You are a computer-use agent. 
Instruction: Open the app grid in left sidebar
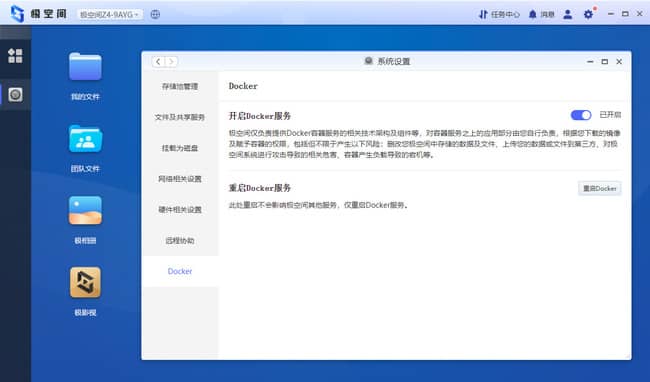pyautogui.click(x=15, y=56)
